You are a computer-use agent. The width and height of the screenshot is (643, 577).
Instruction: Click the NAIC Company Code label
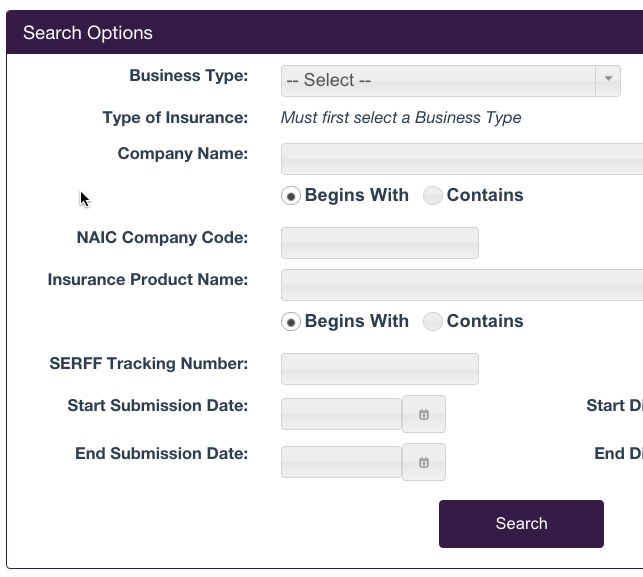(162, 238)
